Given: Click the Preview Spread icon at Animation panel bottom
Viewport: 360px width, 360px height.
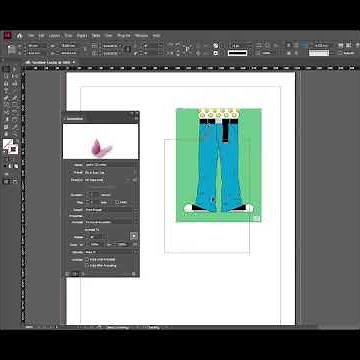Looking at the screenshot, I should [67, 274].
